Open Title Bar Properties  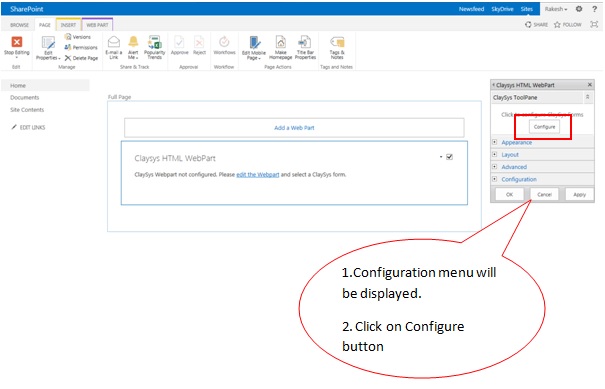click(305, 48)
